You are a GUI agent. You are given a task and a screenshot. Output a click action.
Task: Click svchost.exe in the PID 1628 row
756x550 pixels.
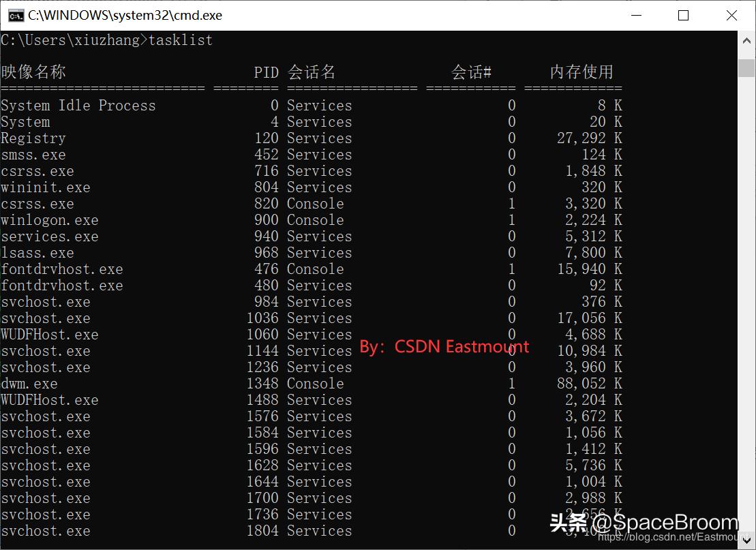[45, 466]
